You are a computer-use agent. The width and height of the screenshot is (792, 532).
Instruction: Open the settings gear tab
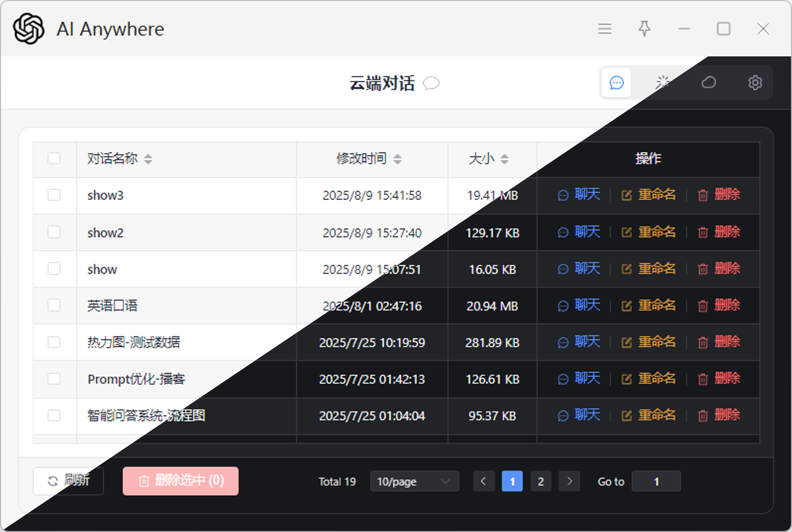tap(755, 82)
